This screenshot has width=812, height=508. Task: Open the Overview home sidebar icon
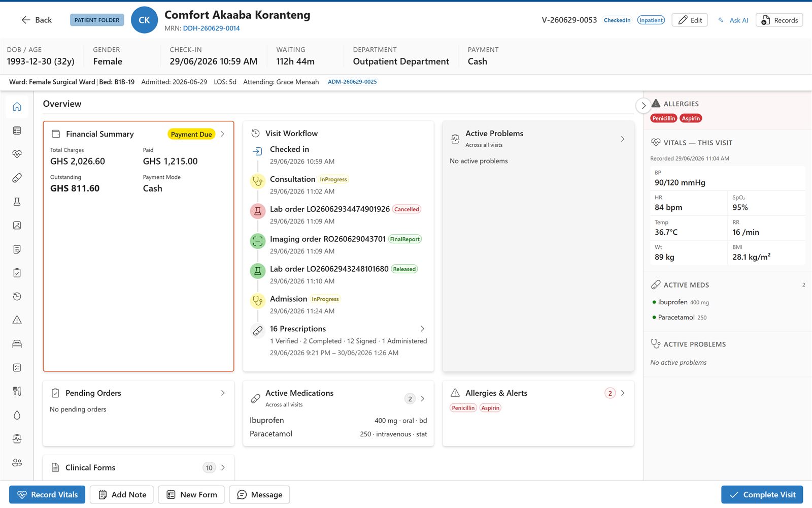(17, 107)
